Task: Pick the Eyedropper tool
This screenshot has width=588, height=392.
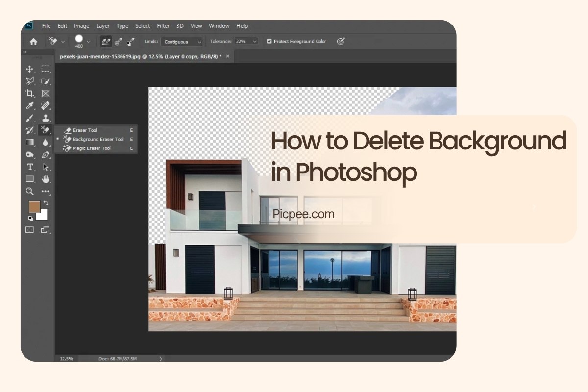Action: [29, 105]
